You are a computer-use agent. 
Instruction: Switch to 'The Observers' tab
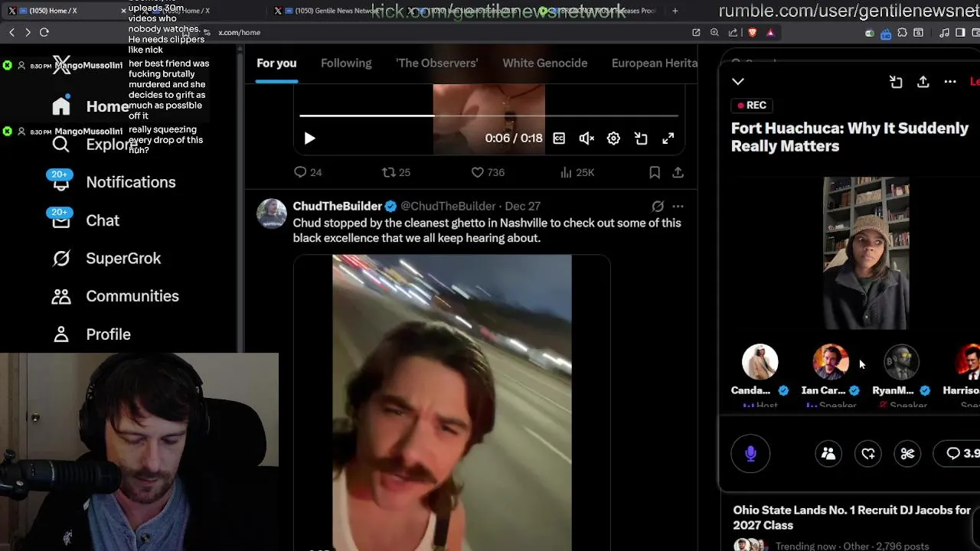(436, 64)
